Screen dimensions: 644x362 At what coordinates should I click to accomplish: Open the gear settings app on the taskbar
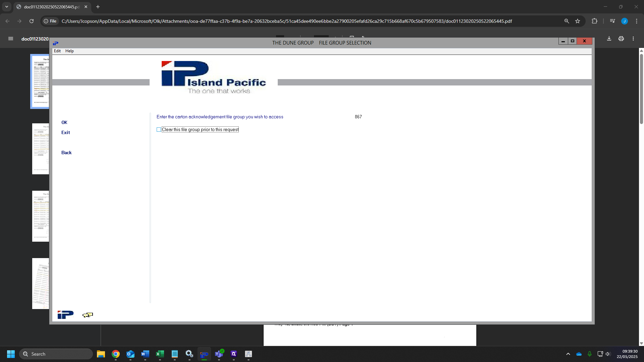click(190, 354)
